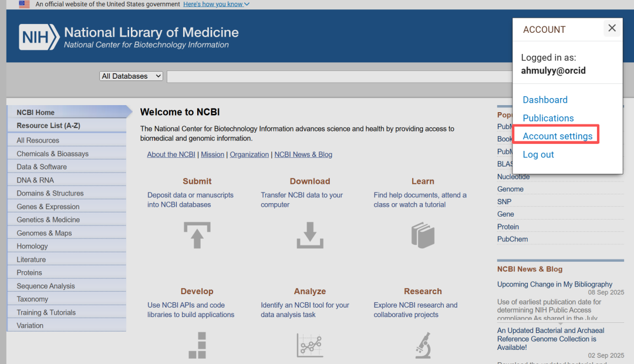Go to NCBI Home
Image resolution: width=634 pixels, height=364 pixels.
click(67, 112)
